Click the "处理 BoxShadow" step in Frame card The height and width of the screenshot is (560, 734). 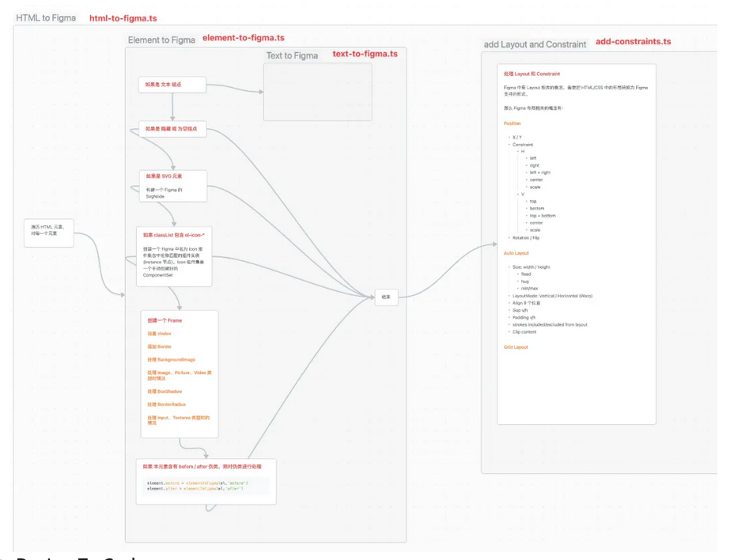164,392
